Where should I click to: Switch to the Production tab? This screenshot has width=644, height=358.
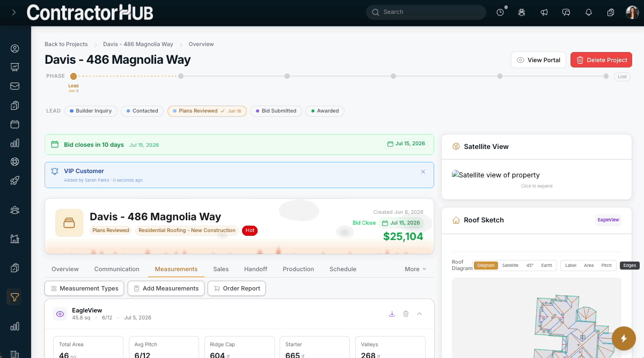click(x=298, y=269)
